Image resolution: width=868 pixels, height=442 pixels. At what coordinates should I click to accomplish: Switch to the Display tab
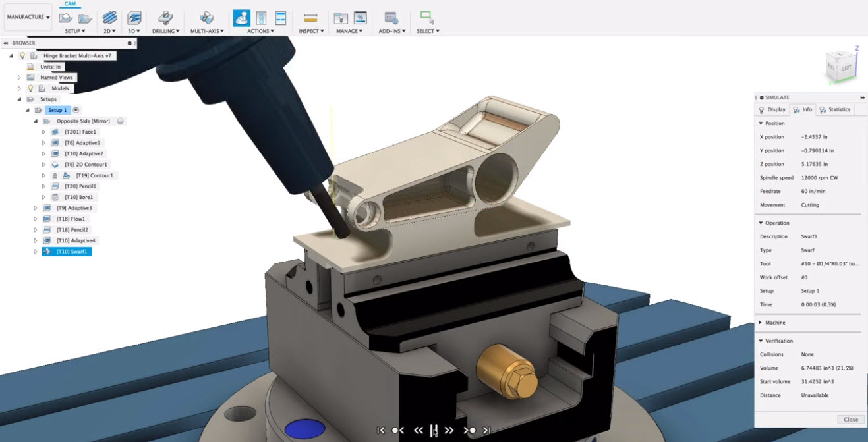click(x=772, y=110)
